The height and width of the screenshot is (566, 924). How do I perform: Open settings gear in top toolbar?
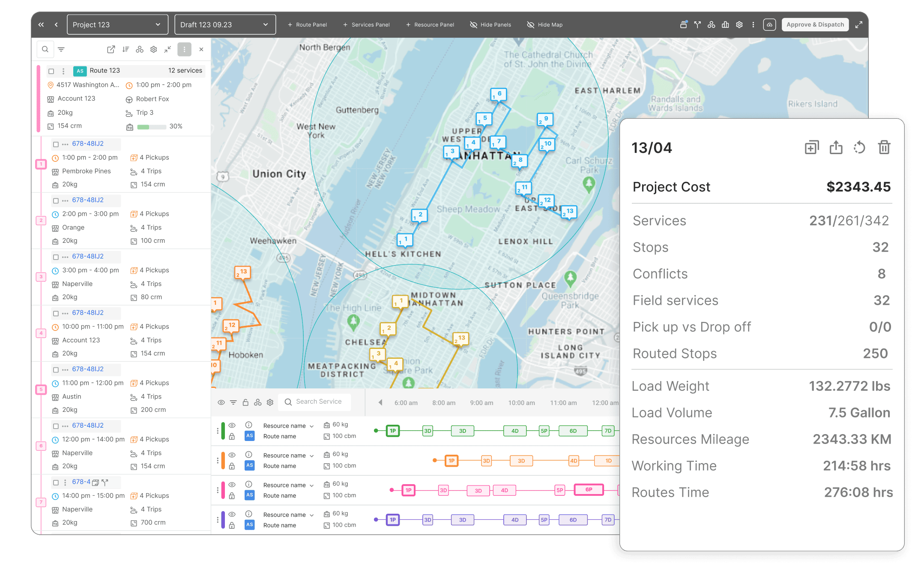[739, 24]
